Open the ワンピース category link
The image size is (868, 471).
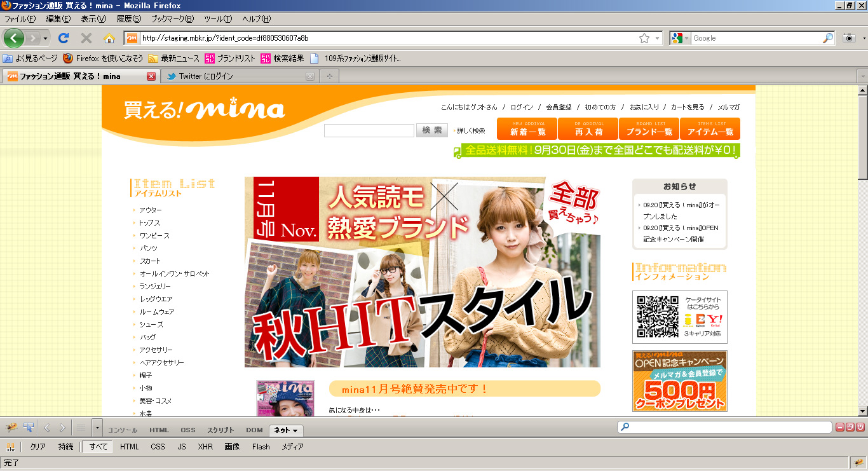[154, 236]
